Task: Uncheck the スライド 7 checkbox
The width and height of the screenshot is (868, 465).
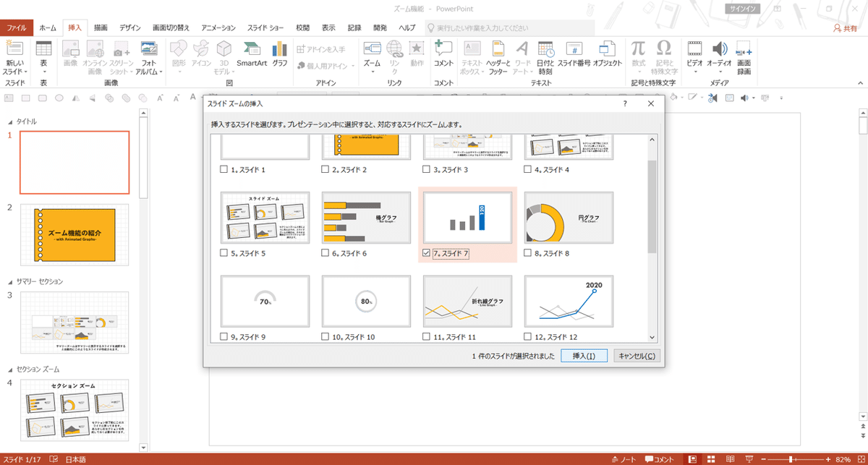Action: point(427,254)
